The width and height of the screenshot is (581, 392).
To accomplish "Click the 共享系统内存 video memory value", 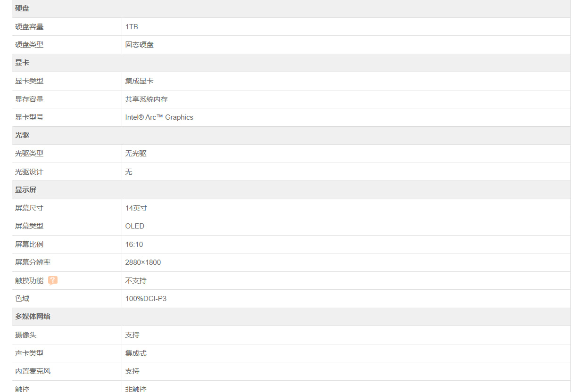I will (146, 99).
